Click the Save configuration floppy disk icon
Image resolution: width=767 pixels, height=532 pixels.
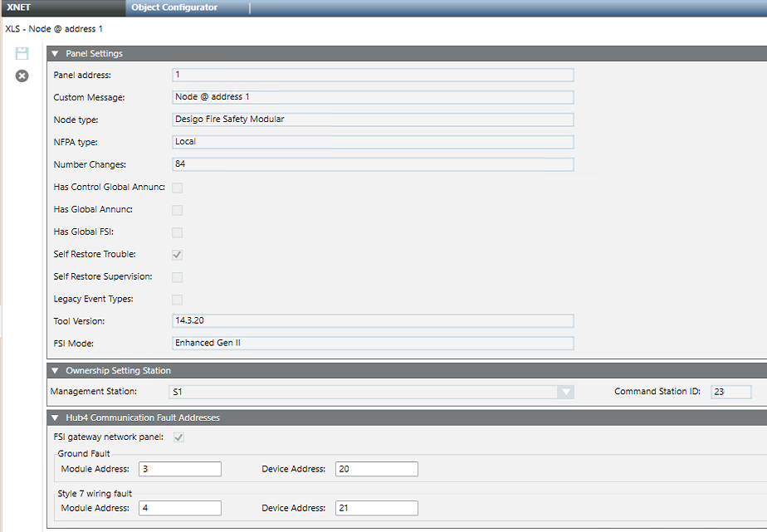[22, 52]
